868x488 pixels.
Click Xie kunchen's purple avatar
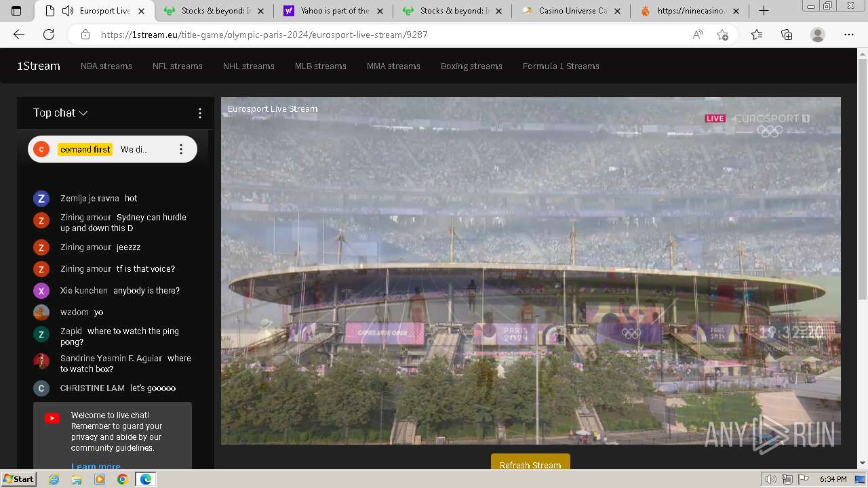[41, 291]
